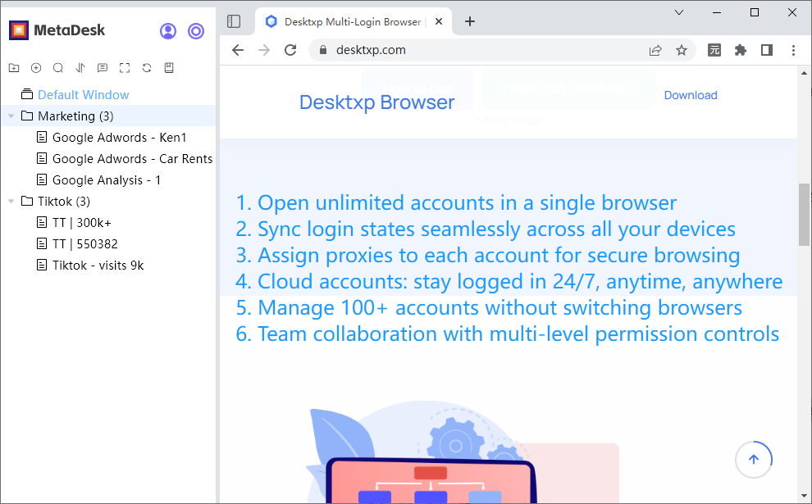Viewport: 812px width, 504px height.
Task: Minimize the browser window
Action: click(717, 12)
